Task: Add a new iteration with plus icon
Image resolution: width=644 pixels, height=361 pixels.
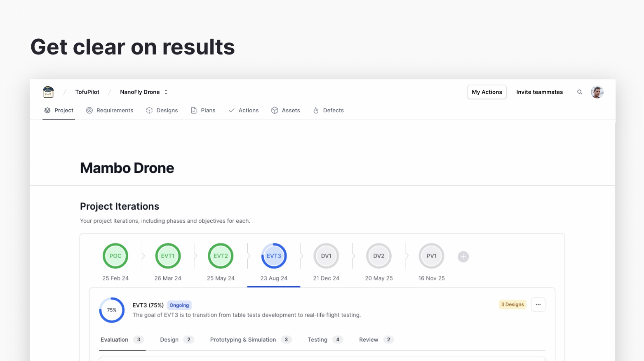Action: (463, 257)
